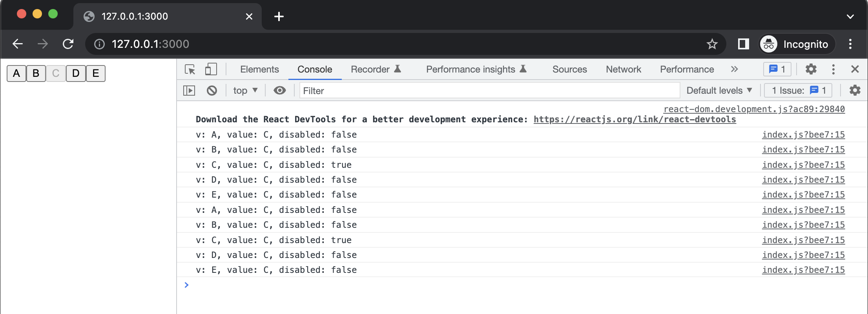Screen dimensions: 868x314
Task: Select the inspect element picker icon
Action: point(190,69)
